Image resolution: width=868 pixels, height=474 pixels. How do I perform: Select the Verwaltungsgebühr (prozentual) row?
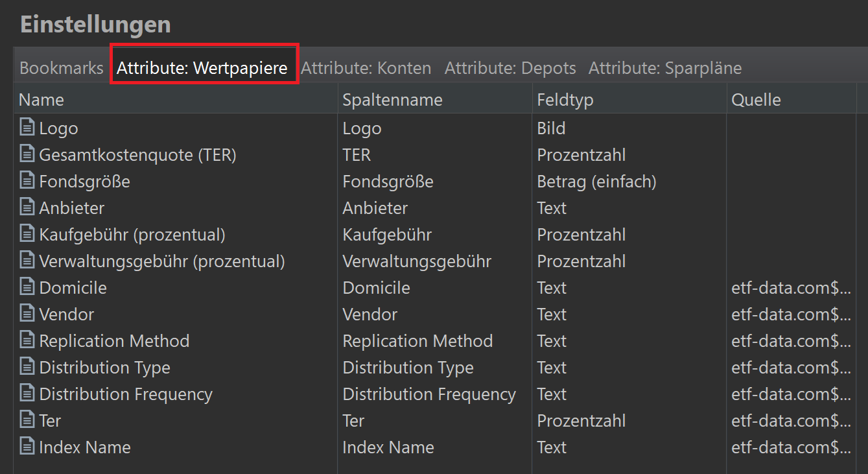[162, 261]
